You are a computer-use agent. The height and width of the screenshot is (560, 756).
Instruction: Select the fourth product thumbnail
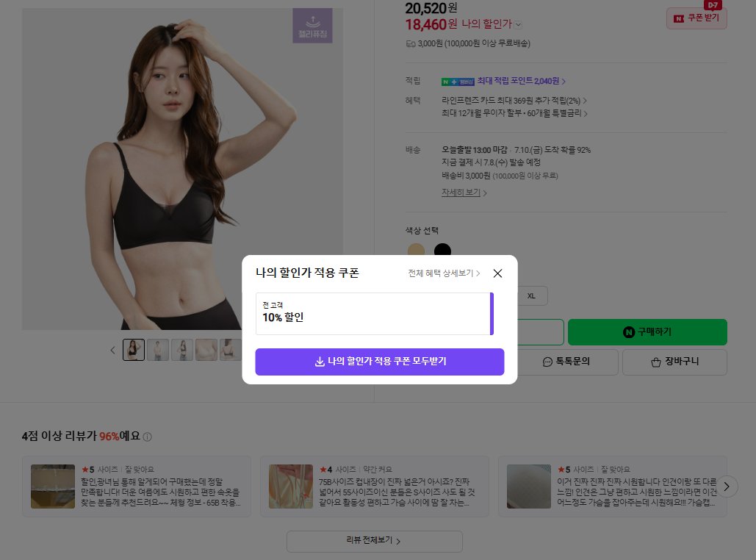(x=206, y=350)
